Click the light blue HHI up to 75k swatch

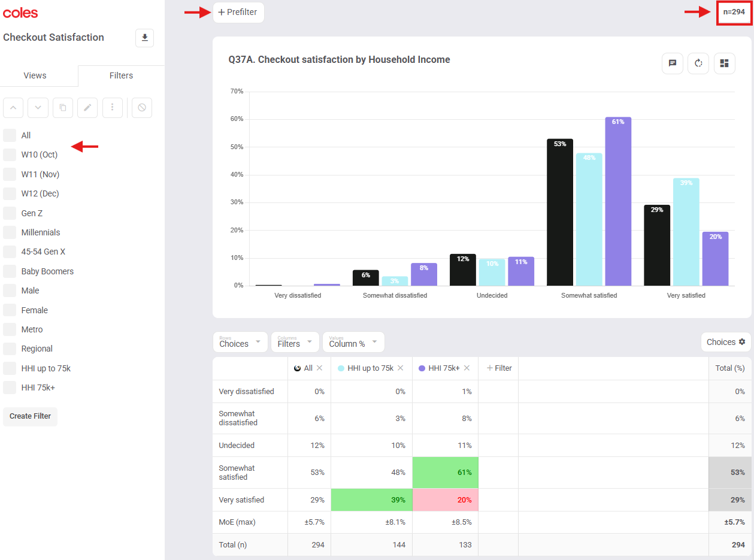(x=341, y=368)
